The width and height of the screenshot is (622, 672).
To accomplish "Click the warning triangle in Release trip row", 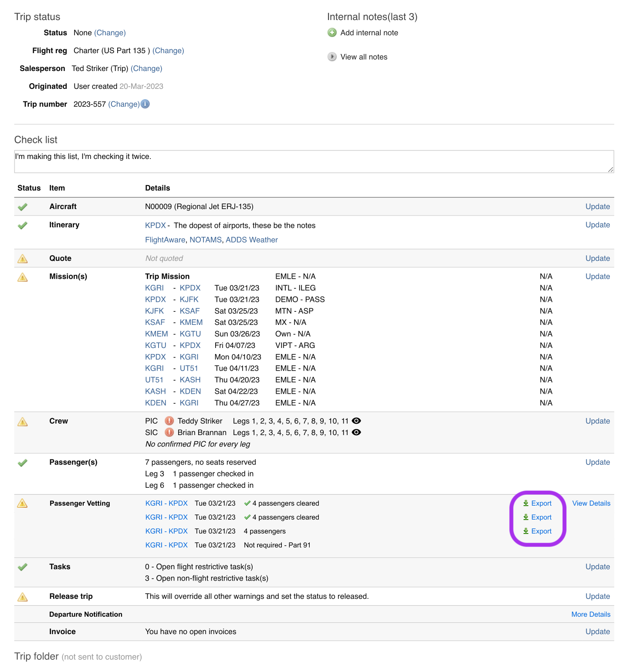I will tap(23, 597).
